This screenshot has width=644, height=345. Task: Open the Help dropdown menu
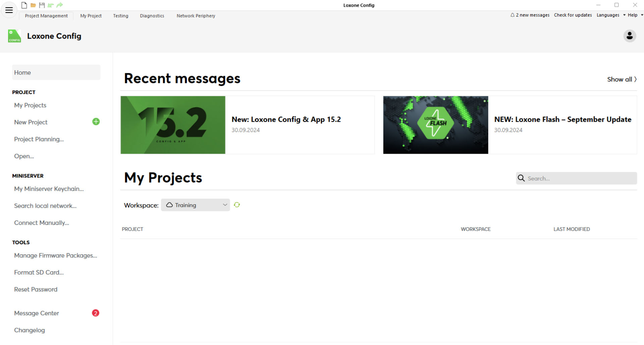coord(634,15)
